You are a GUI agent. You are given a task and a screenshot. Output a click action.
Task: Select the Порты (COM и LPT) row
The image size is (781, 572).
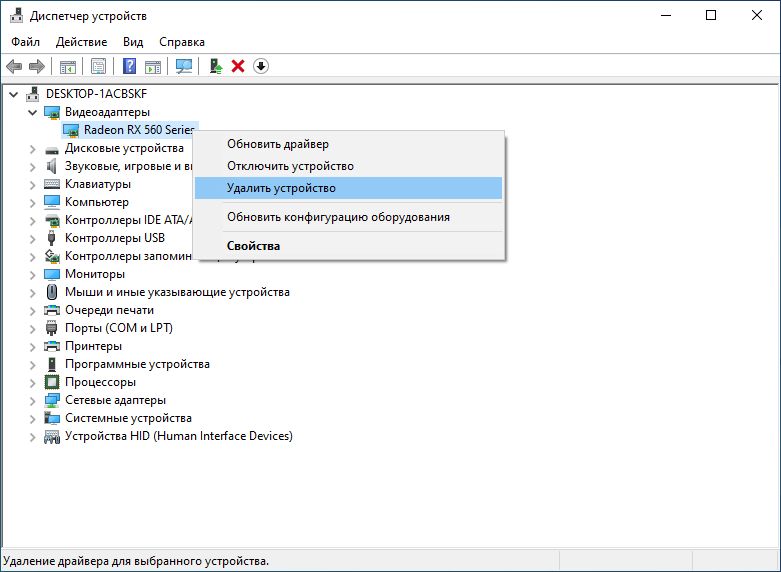pos(119,328)
